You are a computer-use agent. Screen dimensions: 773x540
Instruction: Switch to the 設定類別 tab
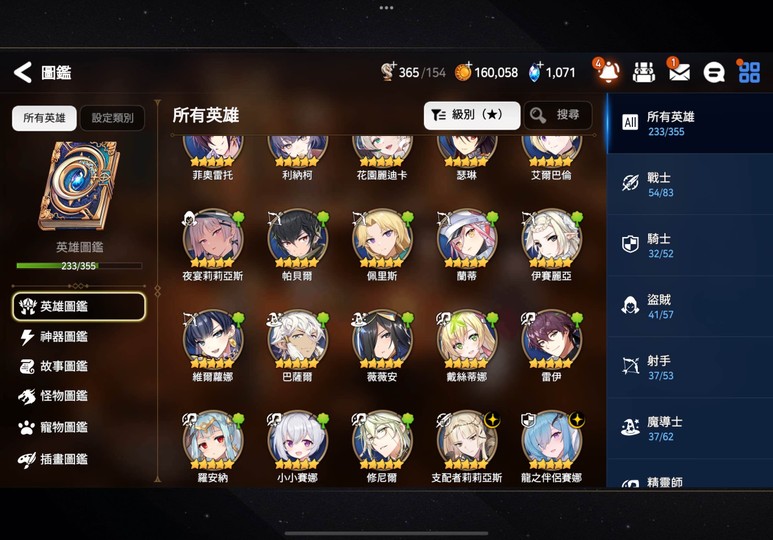[112, 118]
